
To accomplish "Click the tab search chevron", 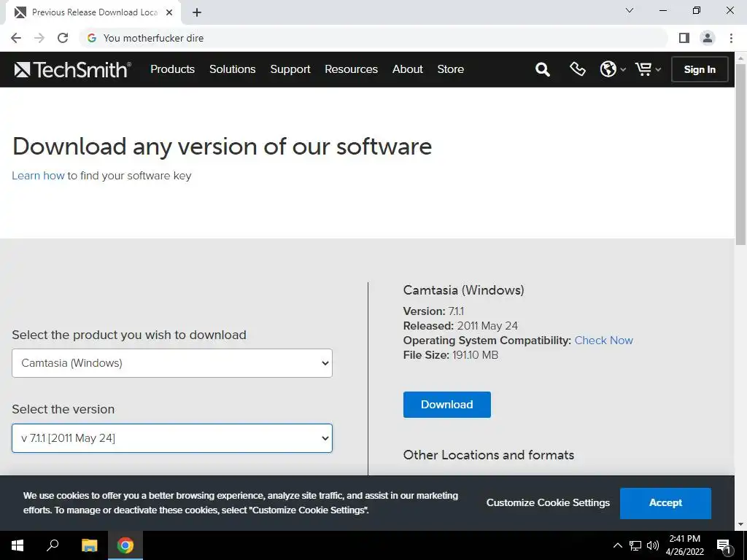I will click(x=630, y=10).
